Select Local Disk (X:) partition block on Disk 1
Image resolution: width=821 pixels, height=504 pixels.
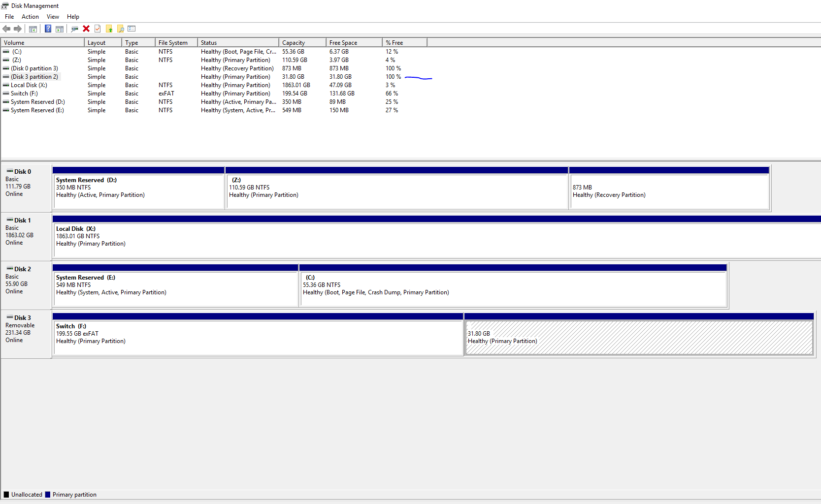(437, 237)
